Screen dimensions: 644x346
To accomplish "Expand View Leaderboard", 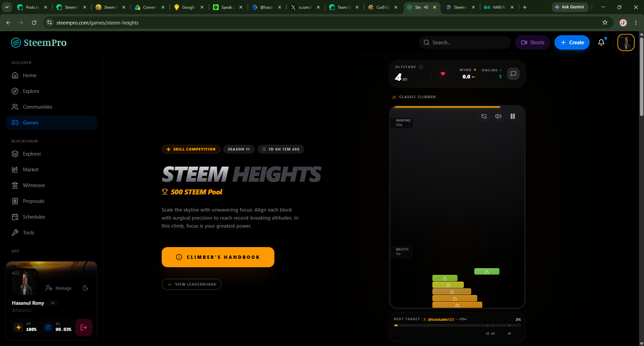I will pyautogui.click(x=192, y=284).
